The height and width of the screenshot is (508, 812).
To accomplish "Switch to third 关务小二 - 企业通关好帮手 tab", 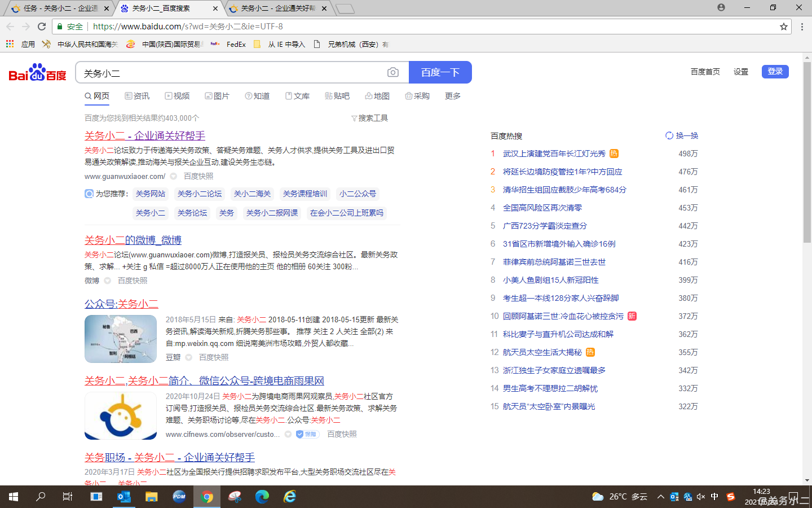I will pos(277,8).
